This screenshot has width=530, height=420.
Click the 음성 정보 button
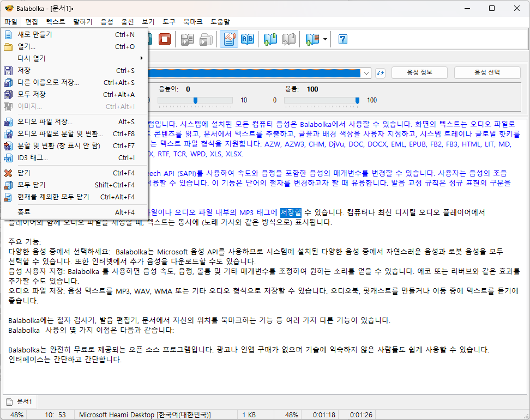[x=419, y=72]
